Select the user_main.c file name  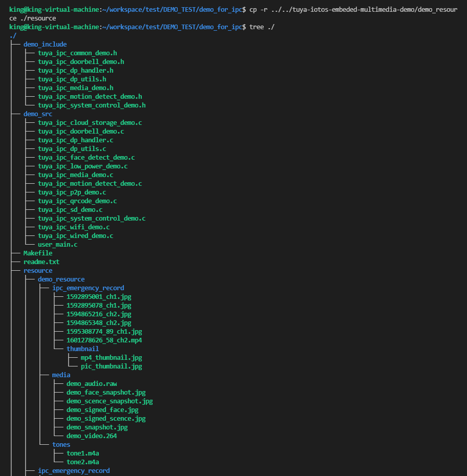(x=57, y=244)
